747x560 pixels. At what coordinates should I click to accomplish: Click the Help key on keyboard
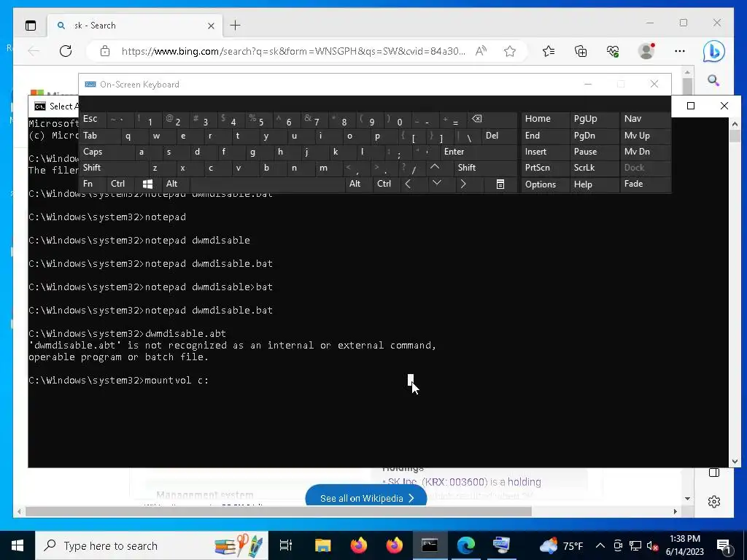pos(594,184)
